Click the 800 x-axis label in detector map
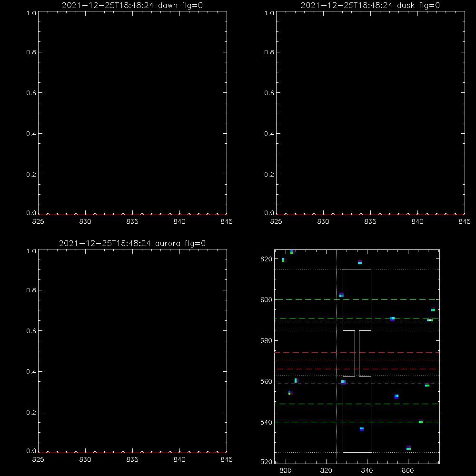The image size is (476, 476). click(x=285, y=470)
